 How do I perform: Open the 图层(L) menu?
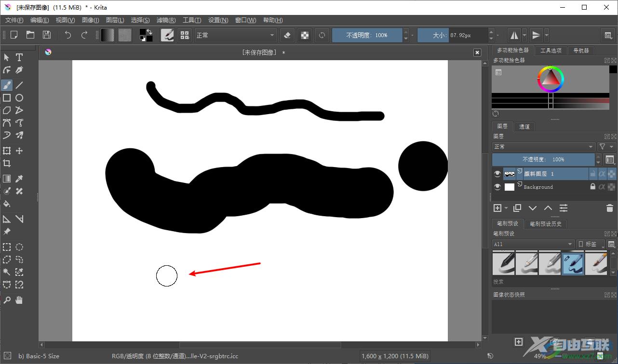click(115, 20)
